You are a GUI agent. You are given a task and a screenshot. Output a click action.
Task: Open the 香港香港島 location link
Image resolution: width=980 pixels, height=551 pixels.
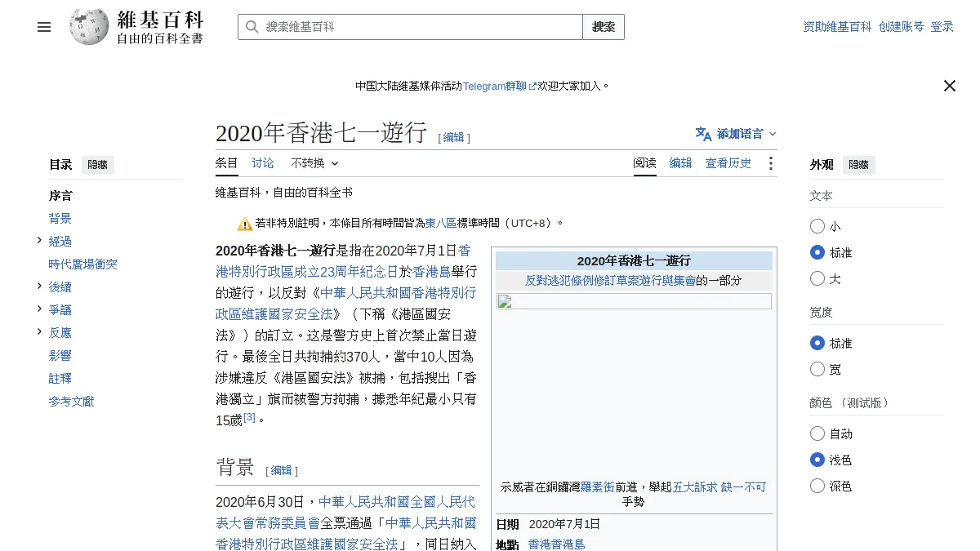pos(556,544)
